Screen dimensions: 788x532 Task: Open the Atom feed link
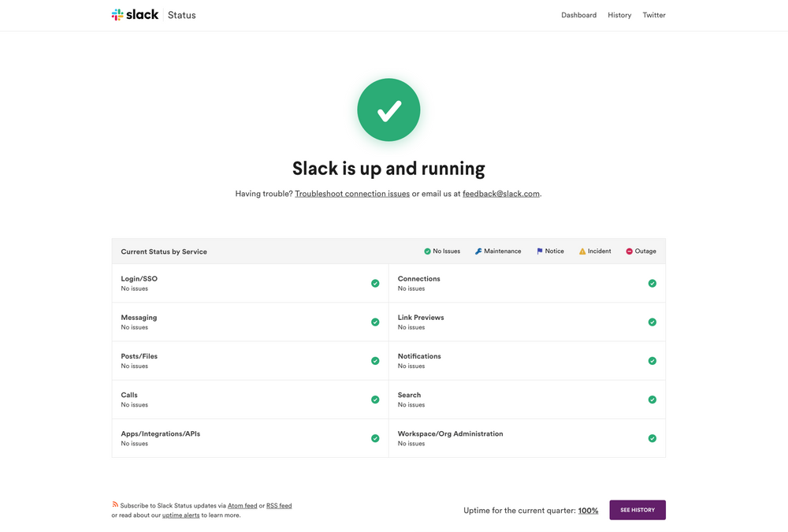pos(242,505)
